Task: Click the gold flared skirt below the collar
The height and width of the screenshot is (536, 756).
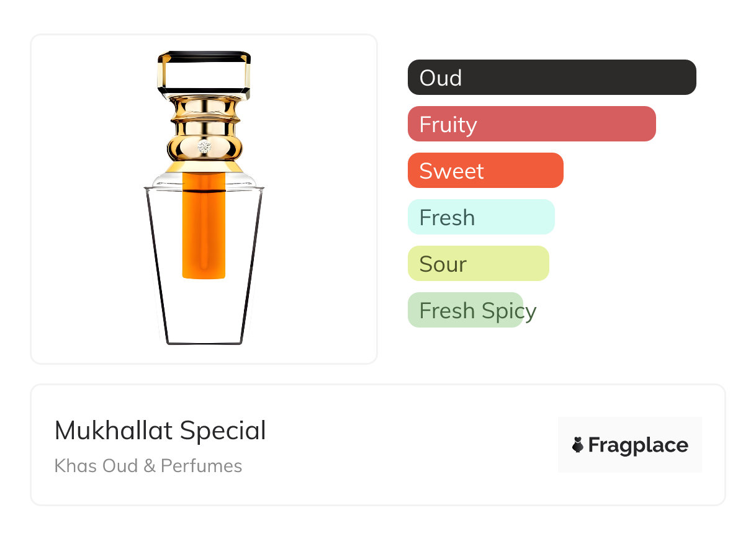Action: click(x=204, y=166)
